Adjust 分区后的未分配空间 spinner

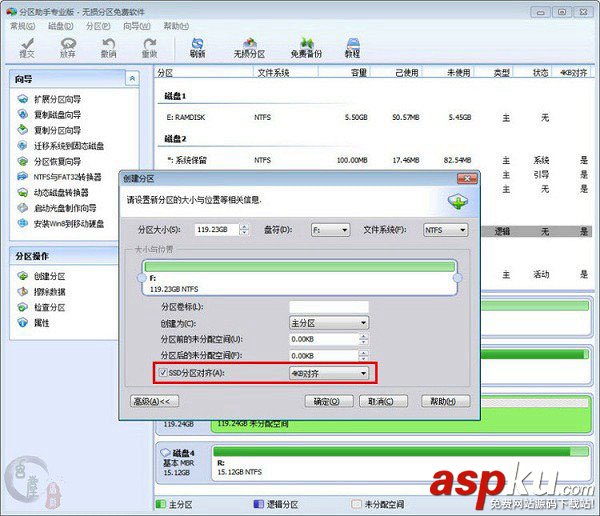pyautogui.click(x=364, y=356)
